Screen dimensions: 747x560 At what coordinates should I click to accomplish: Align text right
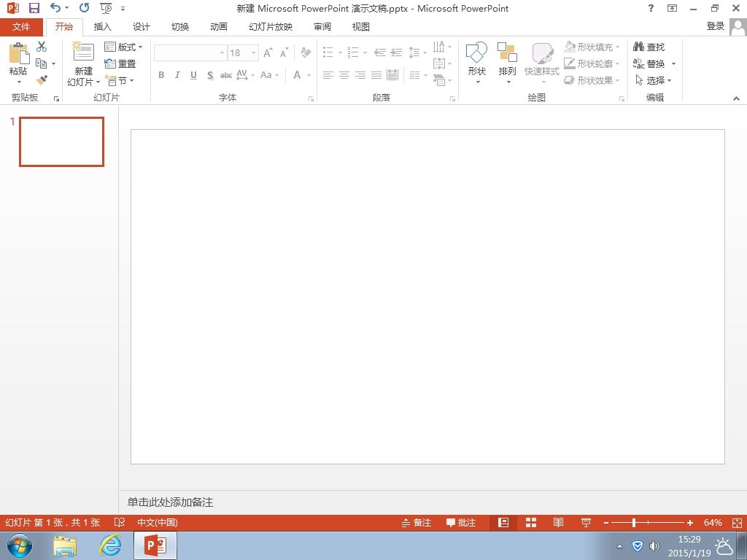pyautogui.click(x=360, y=75)
